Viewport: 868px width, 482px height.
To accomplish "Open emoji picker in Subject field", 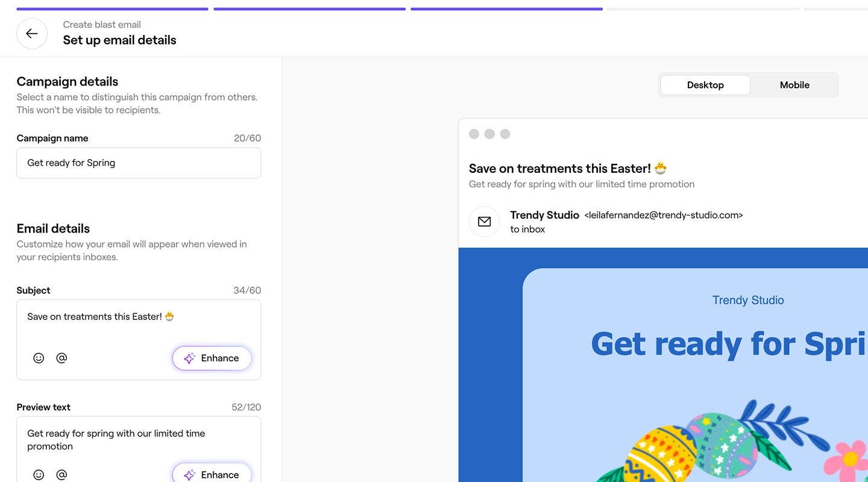I will 39,358.
